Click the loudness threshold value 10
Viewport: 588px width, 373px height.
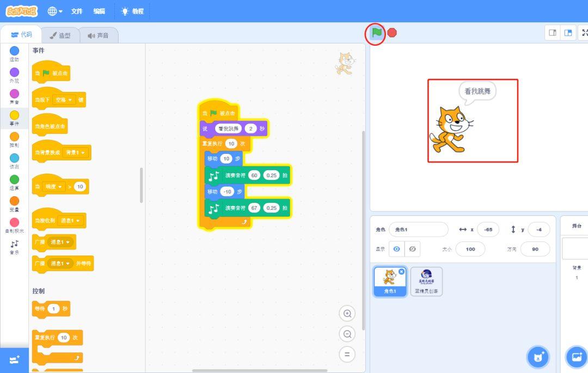click(80, 186)
